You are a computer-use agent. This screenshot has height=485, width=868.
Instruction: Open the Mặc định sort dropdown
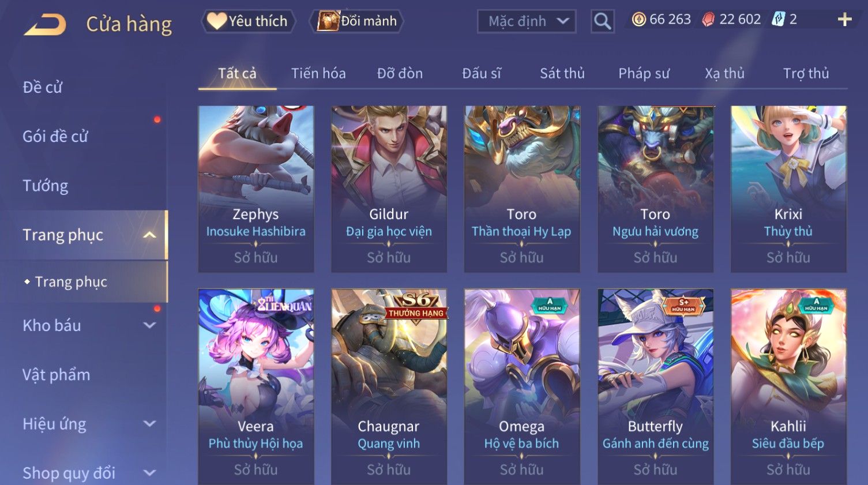(x=527, y=21)
